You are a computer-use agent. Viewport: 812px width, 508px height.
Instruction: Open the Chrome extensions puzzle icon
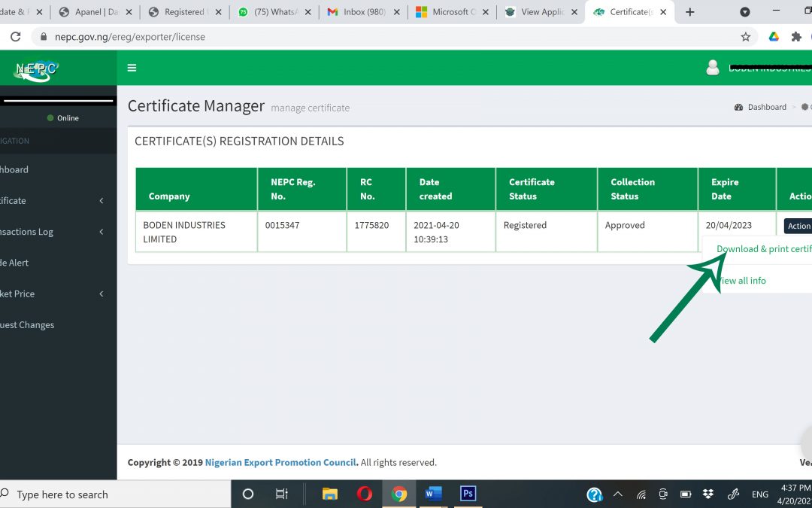(796, 37)
